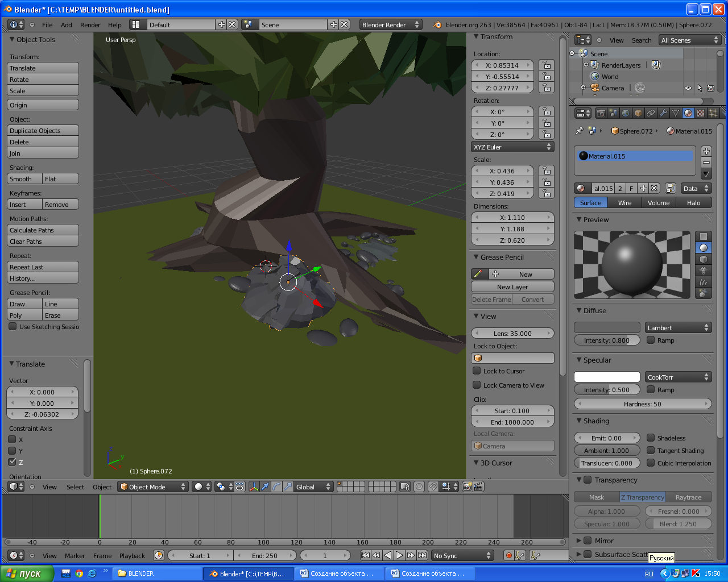Switch to the Halo material type tab
The image size is (728, 582).
[693, 202]
